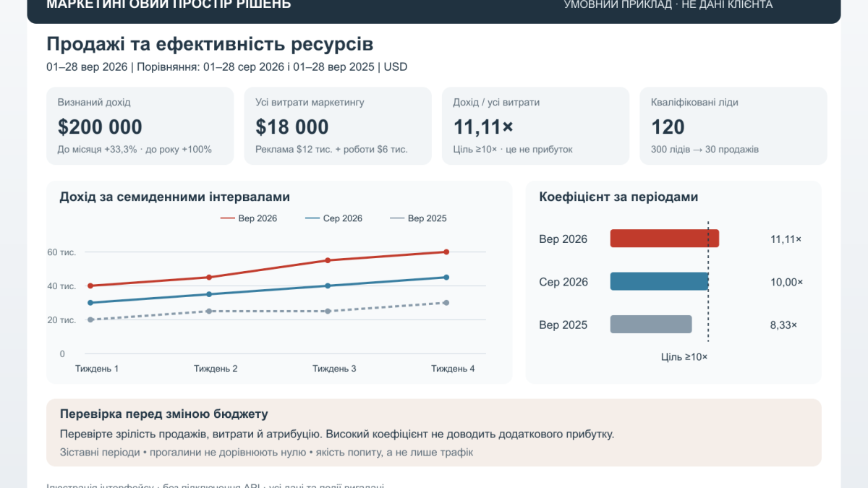Screen dimensions: 868x488
Task: Click the 'Тиждень 3' axis label
Action: [x=334, y=369]
